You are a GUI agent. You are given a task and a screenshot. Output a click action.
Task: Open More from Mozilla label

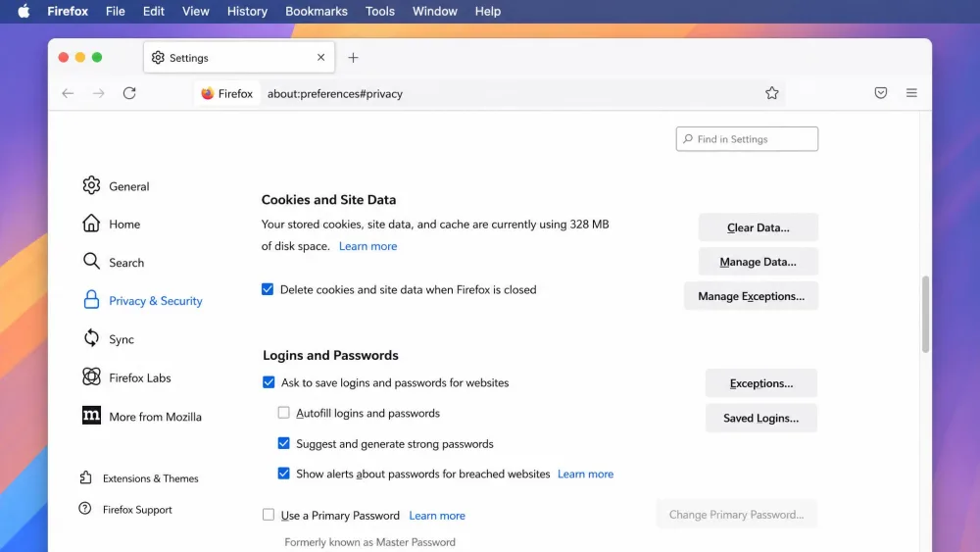pos(155,417)
